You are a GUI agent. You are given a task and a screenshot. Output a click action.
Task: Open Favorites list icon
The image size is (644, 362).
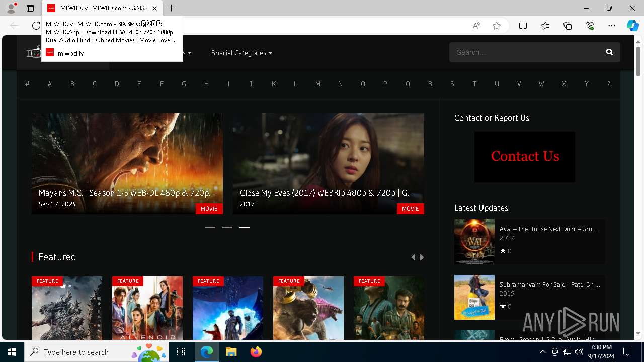point(545,26)
